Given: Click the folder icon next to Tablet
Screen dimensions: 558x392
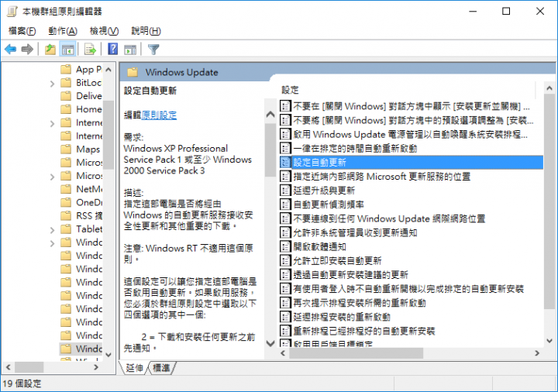Looking at the screenshot, I should [66, 229].
